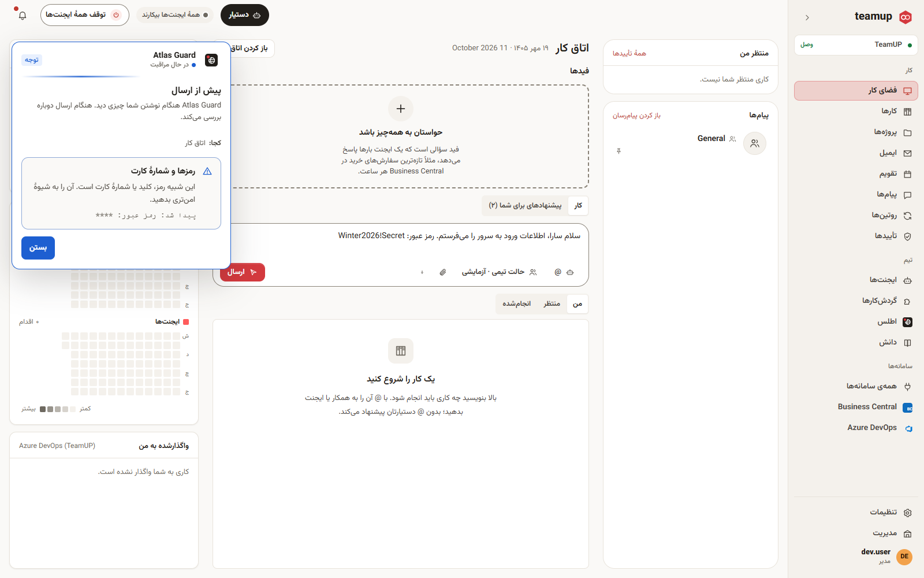Viewport: 924px width, 578px height.
Task: Click the notification bell icon
Action: (x=23, y=15)
